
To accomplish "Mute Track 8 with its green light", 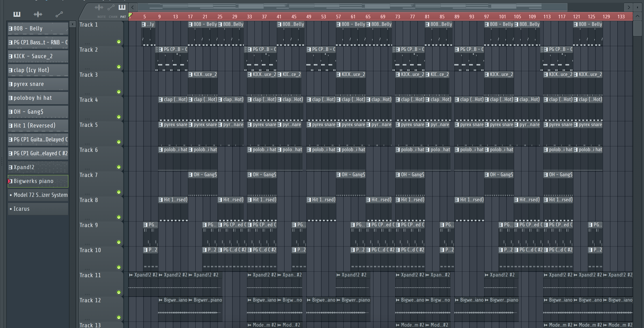I will point(119,217).
